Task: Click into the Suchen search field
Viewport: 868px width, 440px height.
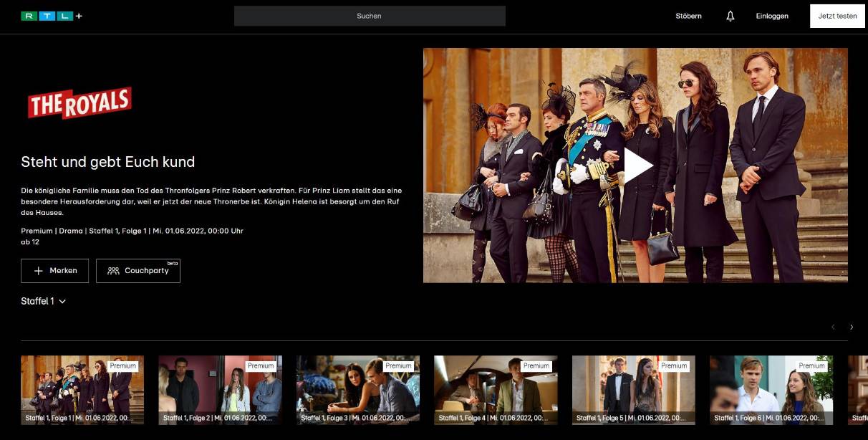Action: pyautogui.click(x=370, y=16)
